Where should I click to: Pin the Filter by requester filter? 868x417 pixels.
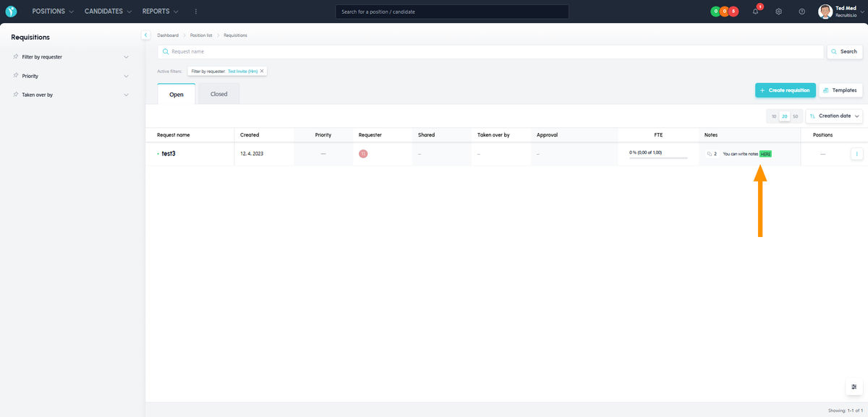coord(16,56)
